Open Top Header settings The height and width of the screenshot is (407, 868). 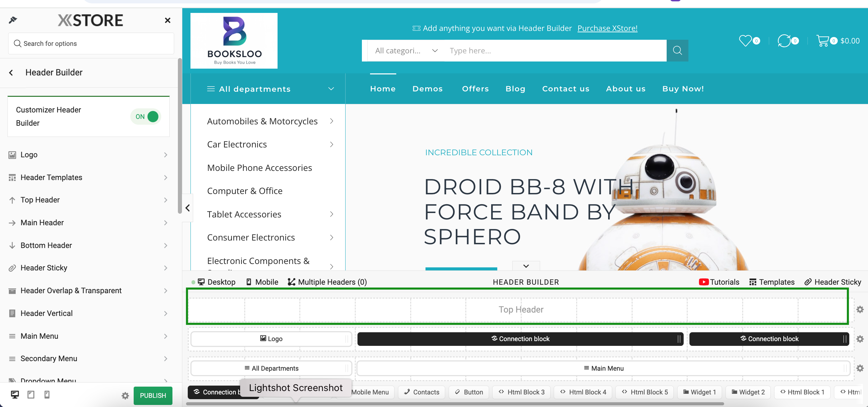point(88,200)
